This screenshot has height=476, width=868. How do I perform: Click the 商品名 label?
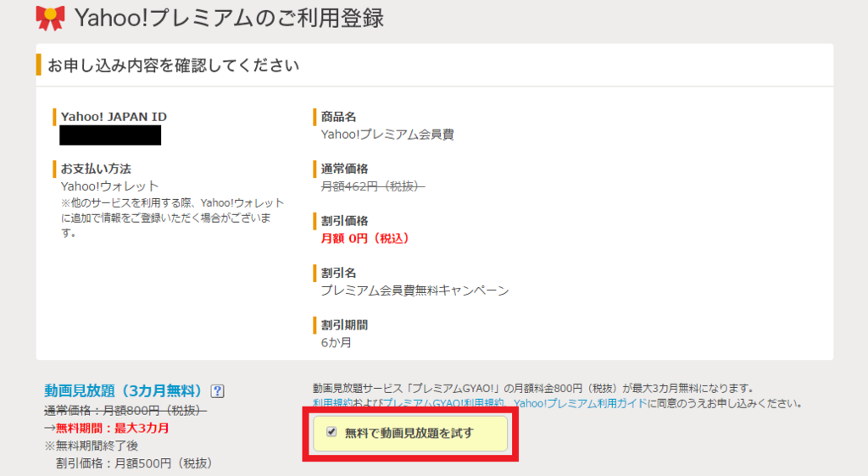[338, 117]
